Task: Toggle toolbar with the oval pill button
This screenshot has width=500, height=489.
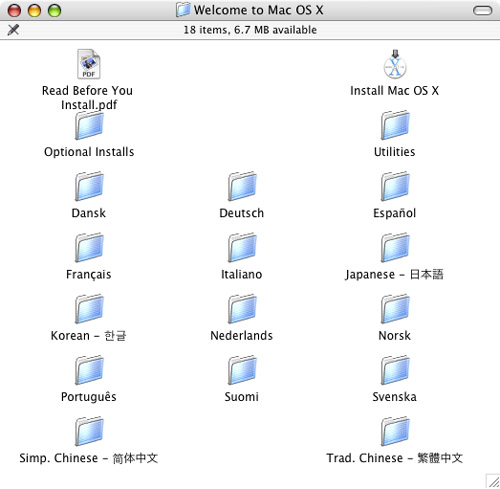Action: tap(482, 10)
